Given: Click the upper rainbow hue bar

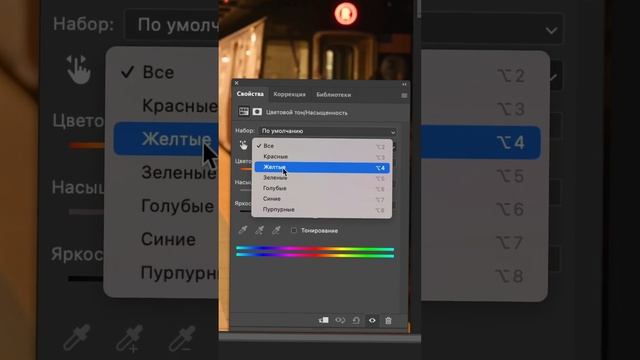Looking at the screenshot, I should (x=315, y=248).
